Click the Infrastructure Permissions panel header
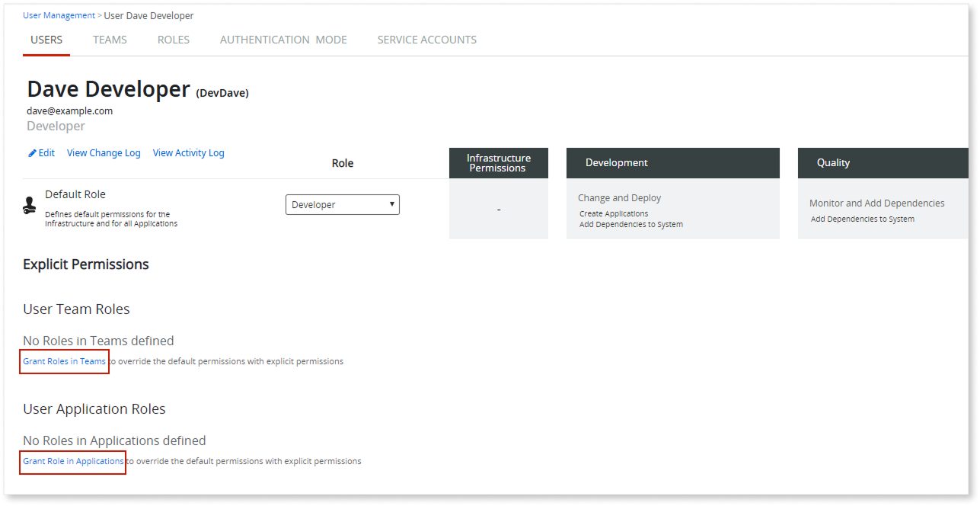980x506 pixels. click(x=498, y=162)
